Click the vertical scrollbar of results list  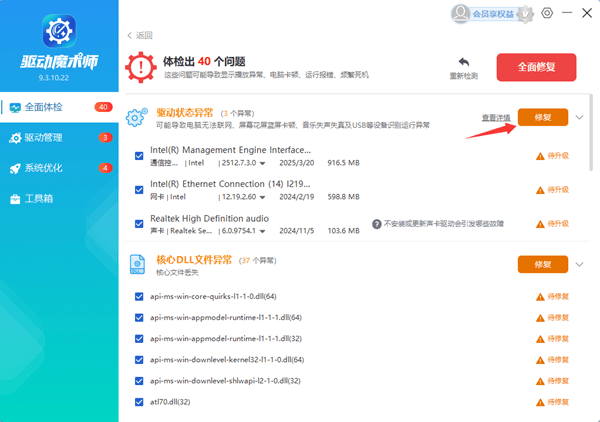tap(592, 150)
